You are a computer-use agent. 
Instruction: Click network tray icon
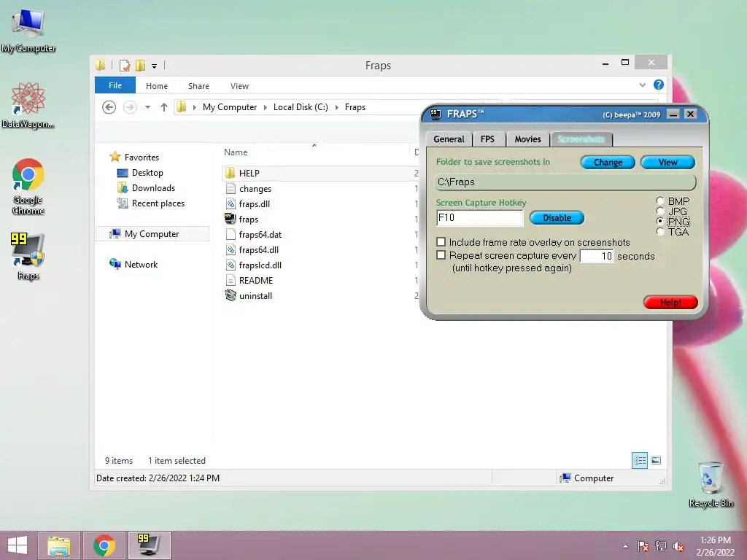click(x=661, y=546)
